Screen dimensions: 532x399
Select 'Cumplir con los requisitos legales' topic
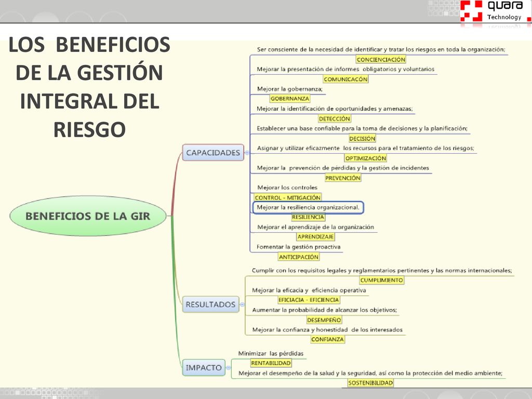(x=382, y=270)
